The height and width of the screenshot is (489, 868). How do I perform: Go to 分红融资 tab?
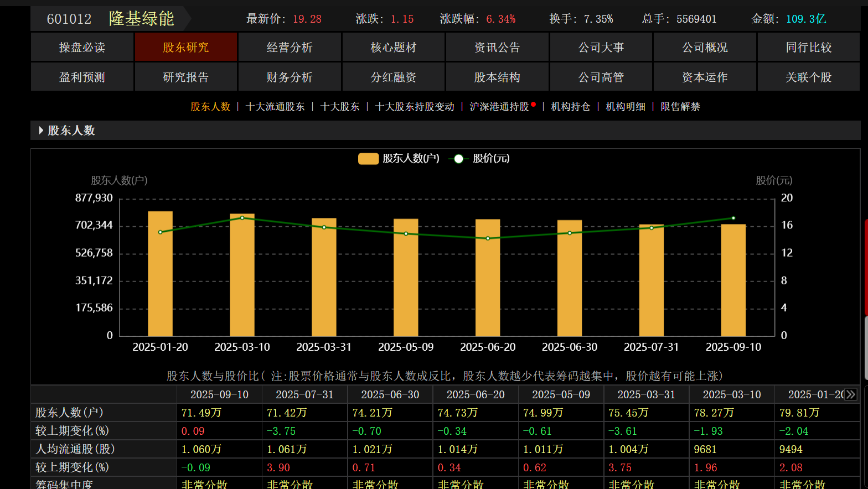tap(394, 77)
